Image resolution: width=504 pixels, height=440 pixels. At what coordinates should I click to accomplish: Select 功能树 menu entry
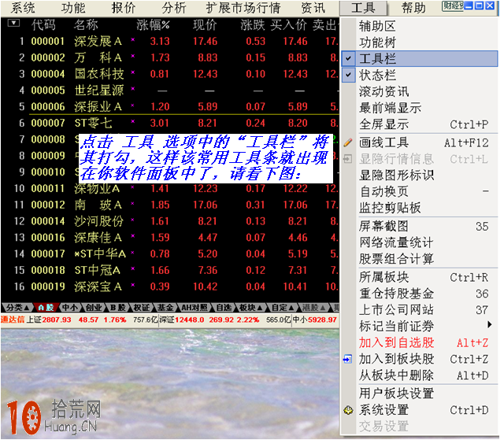click(420, 43)
